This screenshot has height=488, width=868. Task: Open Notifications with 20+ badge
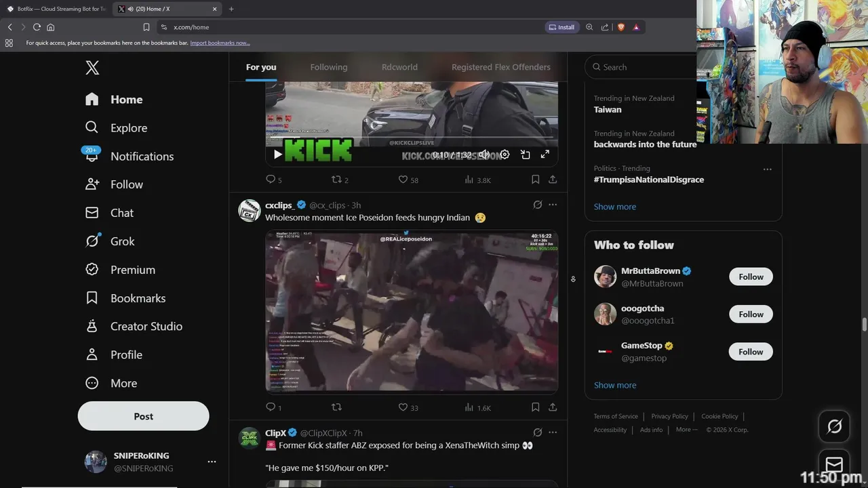[x=129, y=157]
